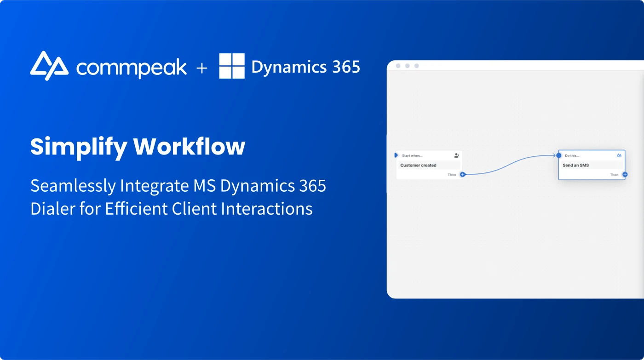Click the play-arrow start marker on the trigger node
The image size is (644, 360).
[396, 155]
